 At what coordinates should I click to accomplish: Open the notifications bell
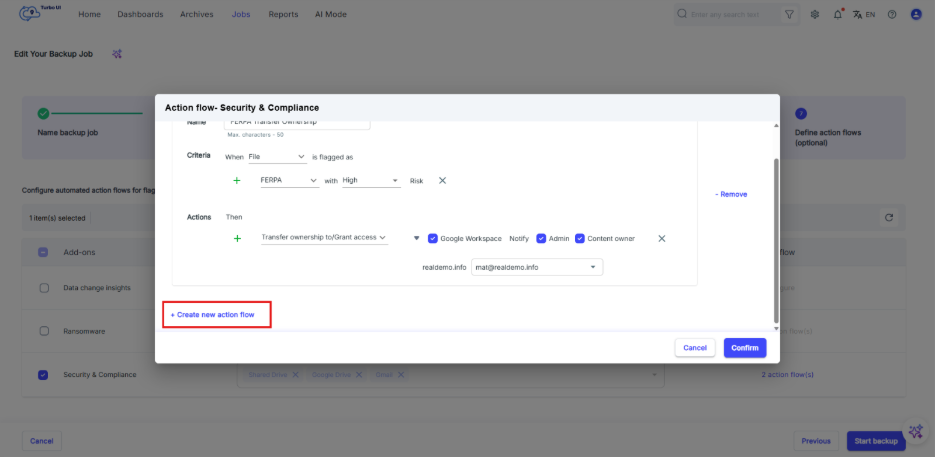click(x=837, y=15)
